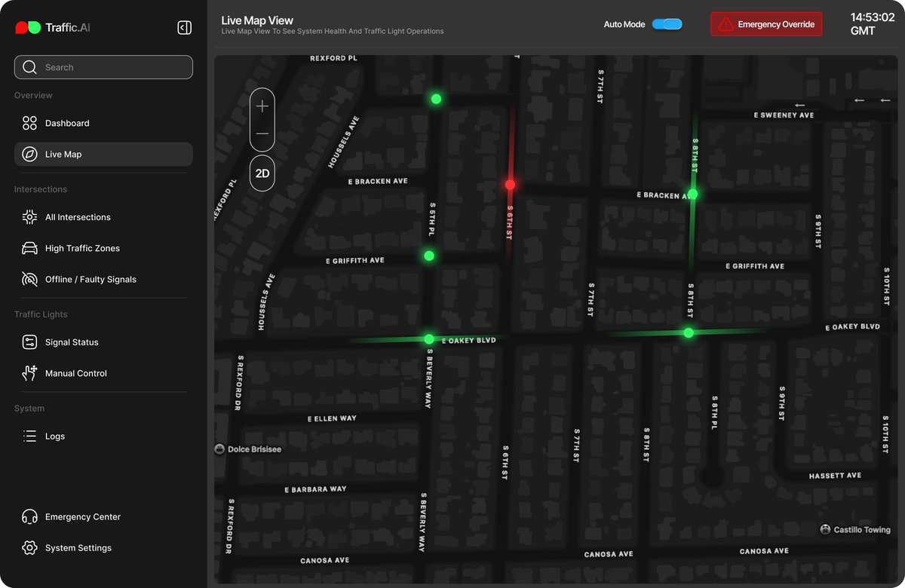Image resolution: width=905 pixels, height=588 pixels.
Task: Click the Manual Control hand icon
Action: [x=29, y=373]
